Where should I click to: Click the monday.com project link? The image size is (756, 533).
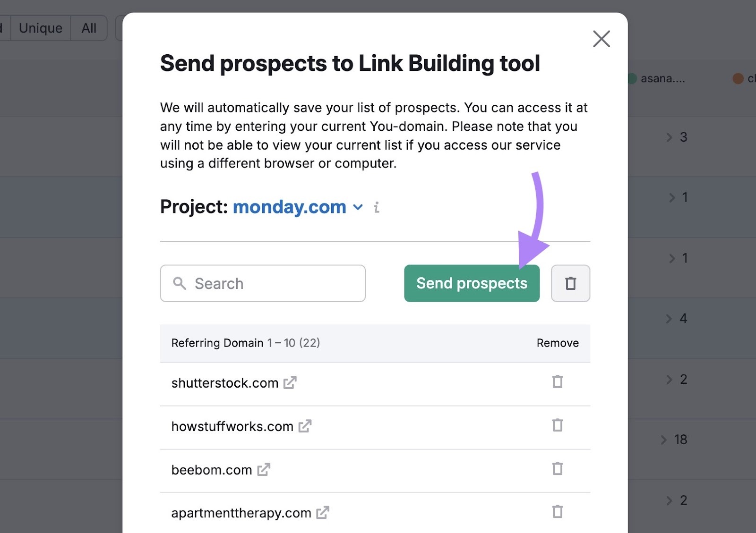click(x=289, y=207)
